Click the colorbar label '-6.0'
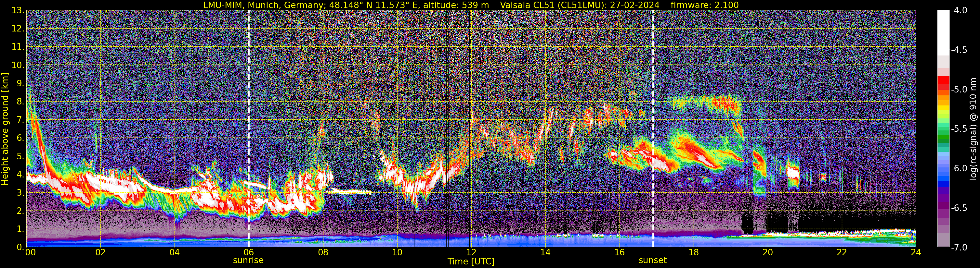The height and width of the screenshot is (268, 980). pos(959,168)
